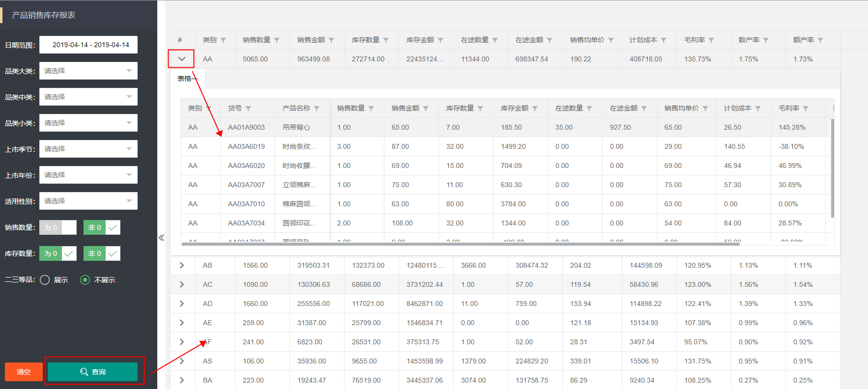This screenshot has width=868, height=389.
Task: Open the 品类小类 dropdown
Action: click(88, 123)
